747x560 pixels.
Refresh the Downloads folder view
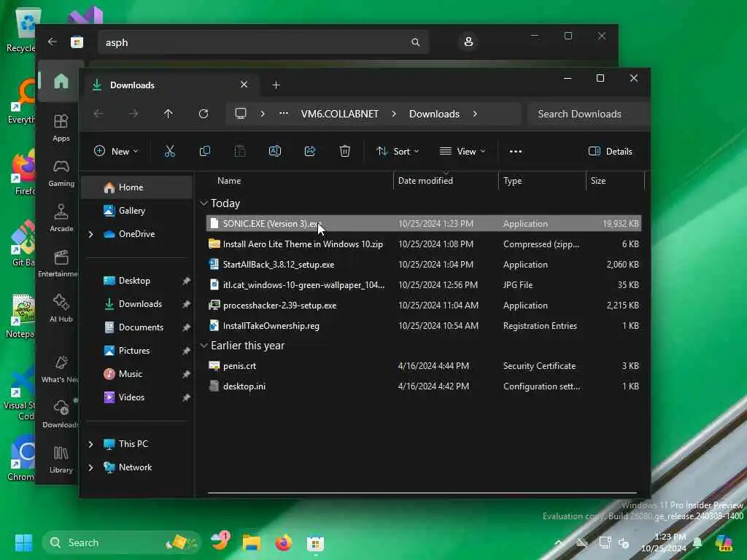click(204, 114)
